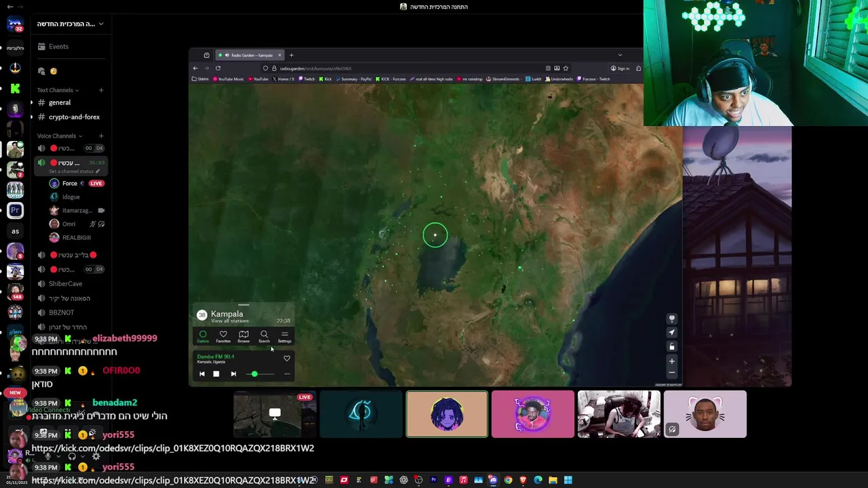Open Events in the Discord sidebar

(71, 47)
